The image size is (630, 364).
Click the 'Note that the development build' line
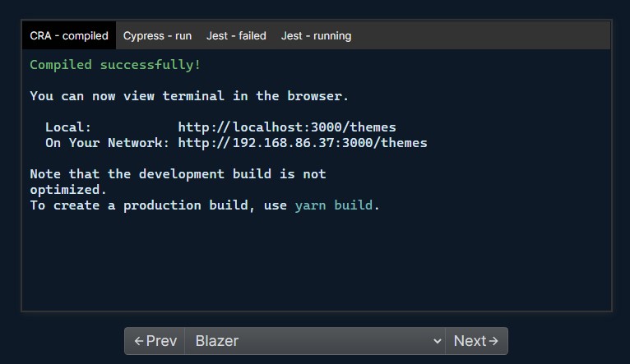click(x=178, y=174)
